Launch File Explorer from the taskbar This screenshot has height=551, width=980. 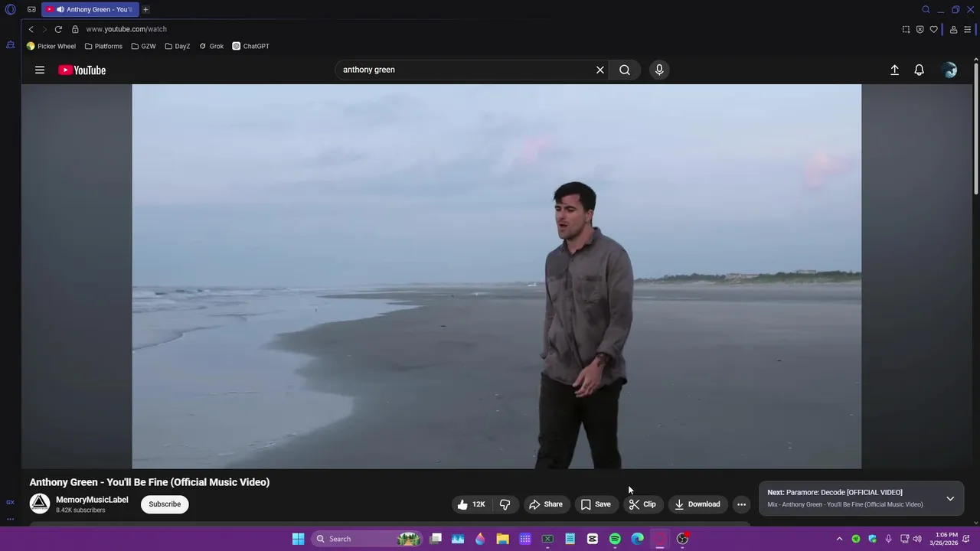(502, 539)
